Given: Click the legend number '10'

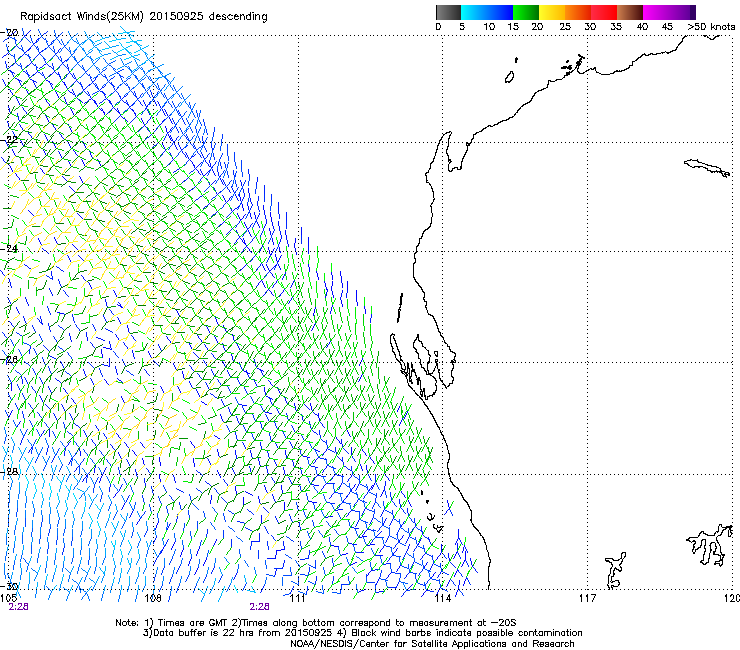Looking at the screenshot, I should point(489,27).
